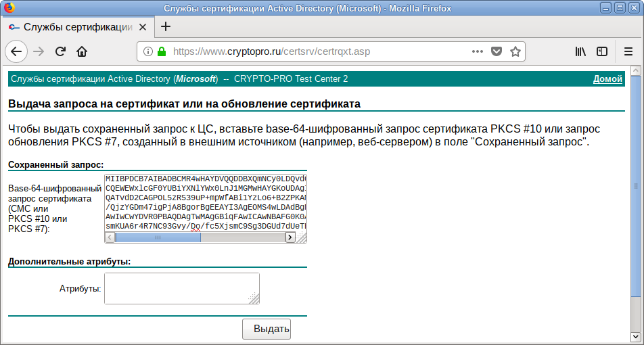
Task: Click the Атрибуты text area
Action: click(182, 289)
